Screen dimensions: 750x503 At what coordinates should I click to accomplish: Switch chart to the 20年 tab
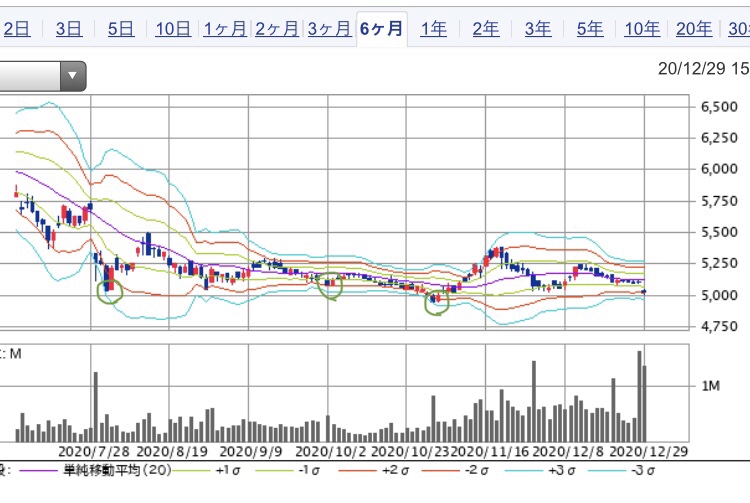click(693, 28)
